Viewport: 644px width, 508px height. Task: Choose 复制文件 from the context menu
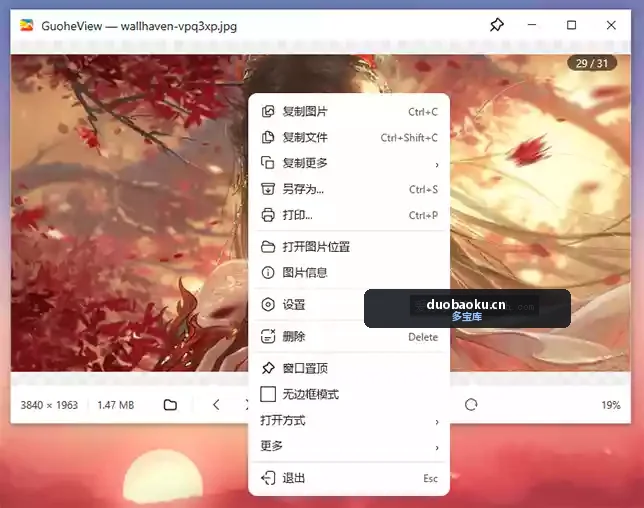pos(349,137)
